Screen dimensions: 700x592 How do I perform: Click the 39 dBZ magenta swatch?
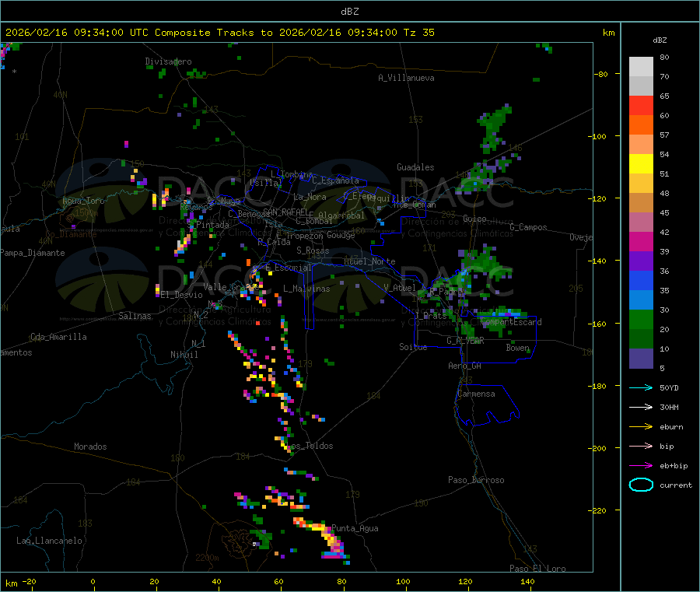point(641,241)
